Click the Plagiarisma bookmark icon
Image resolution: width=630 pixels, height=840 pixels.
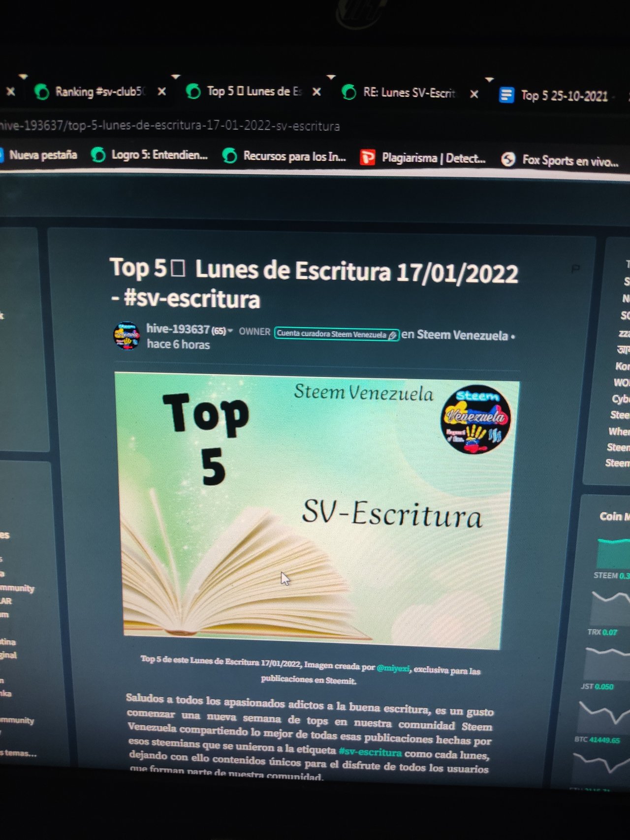pyautogui.click(x=367, y=157)
